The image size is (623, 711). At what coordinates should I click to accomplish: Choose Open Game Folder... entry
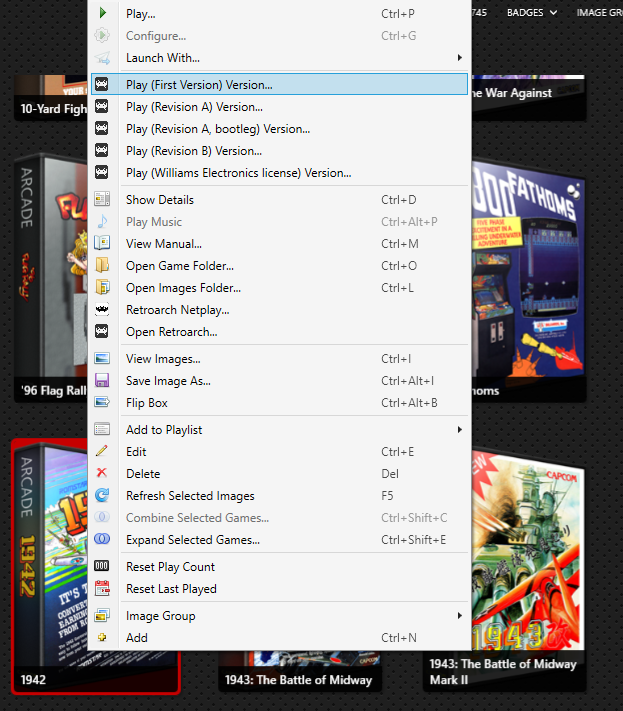280,266
